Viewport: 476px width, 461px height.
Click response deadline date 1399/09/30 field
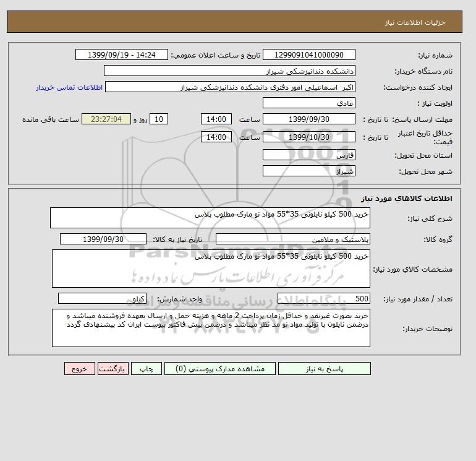pos(308,119)
